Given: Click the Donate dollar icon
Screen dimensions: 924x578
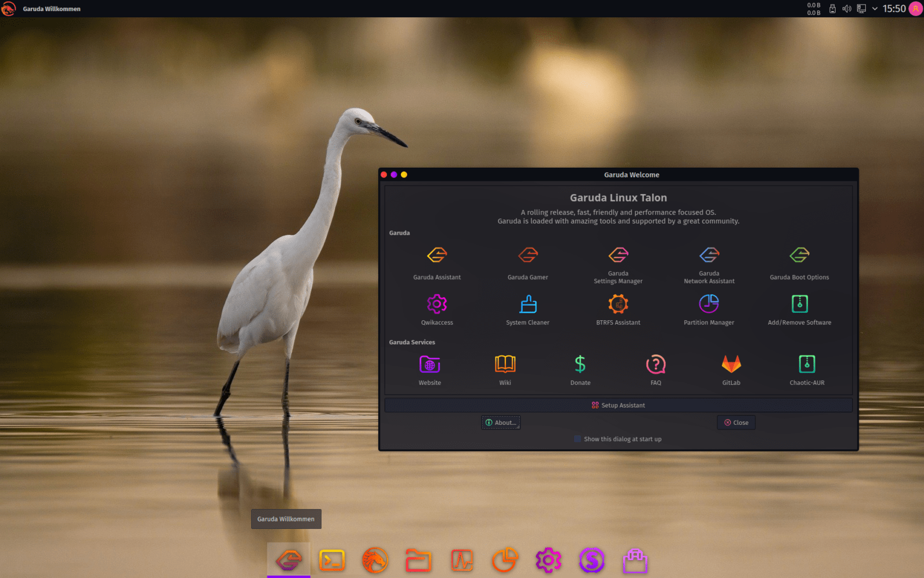Looking at the screenshot, I should 580,364.
